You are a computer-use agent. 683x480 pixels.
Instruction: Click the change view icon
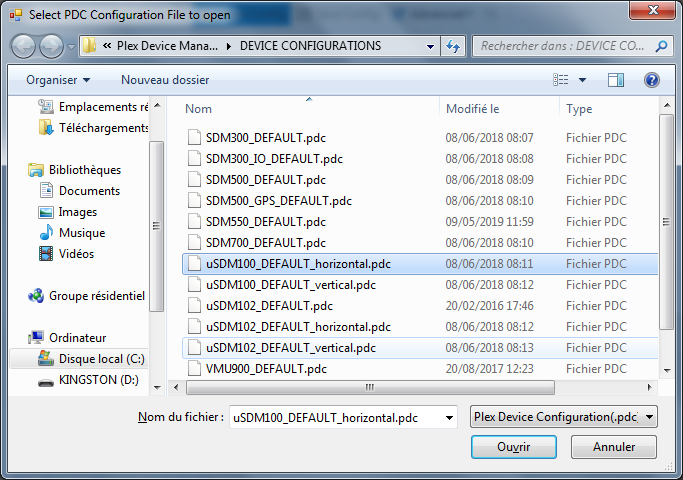(561, 80)
